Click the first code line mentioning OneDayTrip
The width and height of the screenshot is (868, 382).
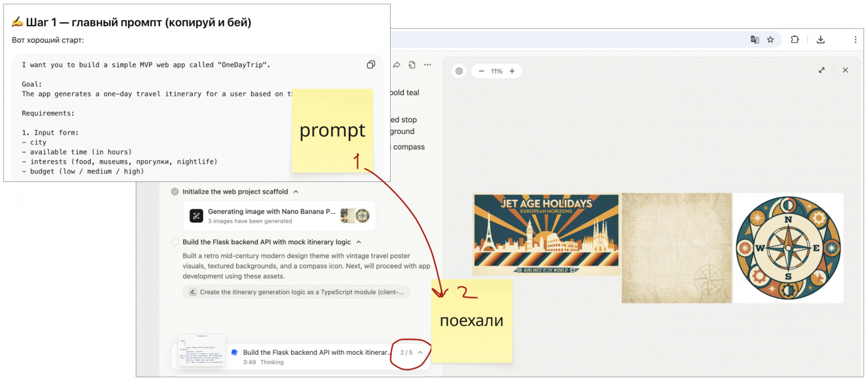146,65
